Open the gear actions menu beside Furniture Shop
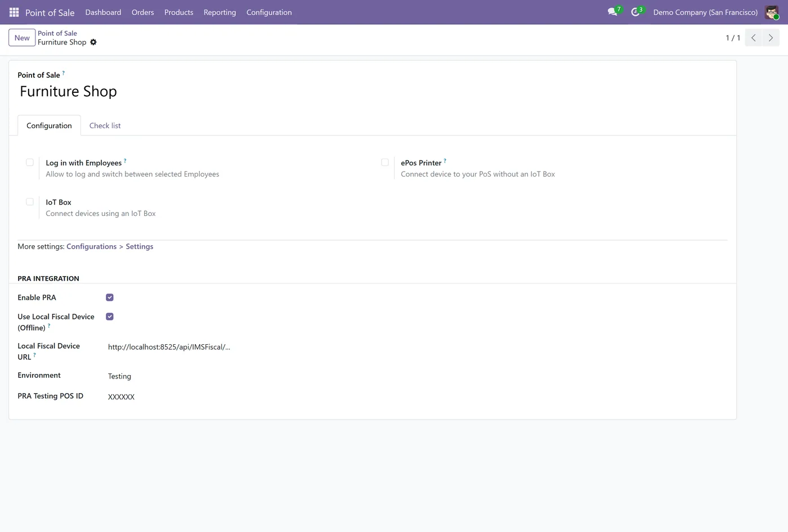 click(93, 42)
